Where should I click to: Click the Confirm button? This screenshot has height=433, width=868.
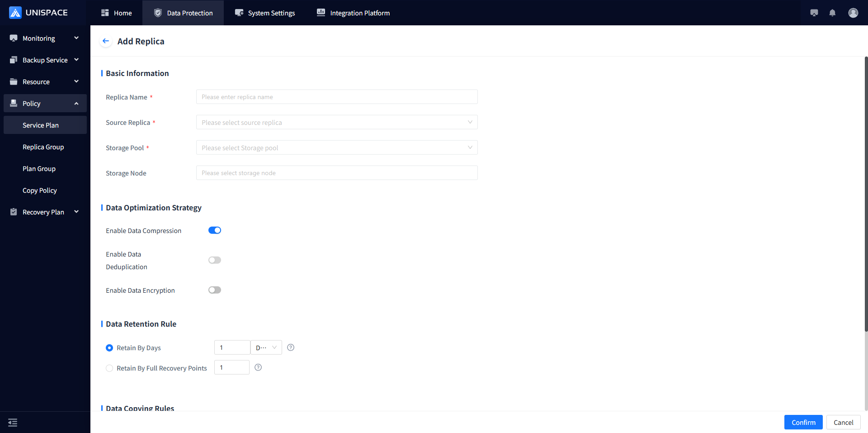point(803,422)
